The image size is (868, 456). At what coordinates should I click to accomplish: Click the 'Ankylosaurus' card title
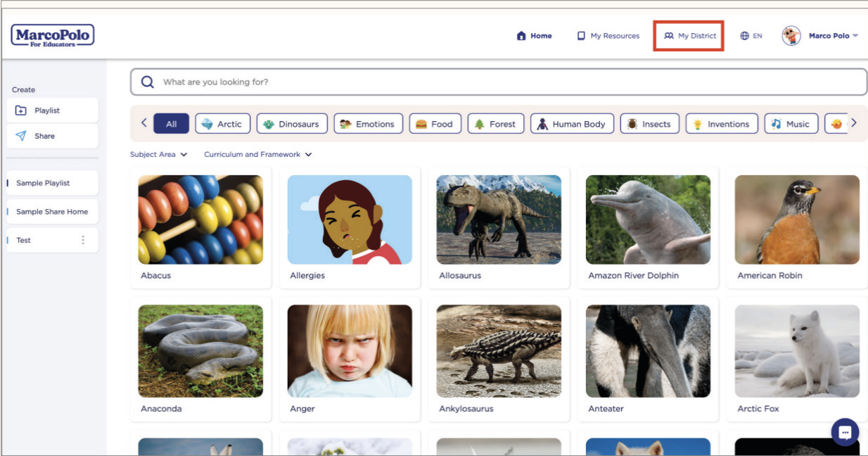466,408
